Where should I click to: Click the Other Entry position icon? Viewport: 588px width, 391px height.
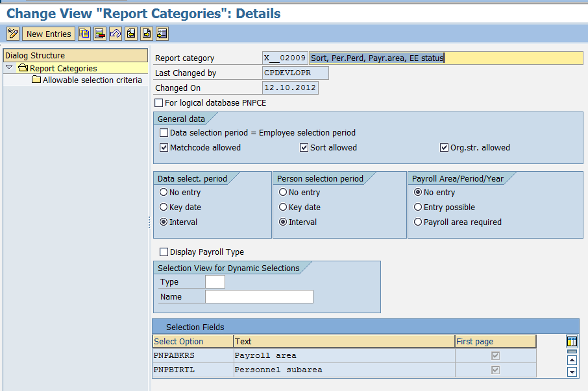[x=162, y=34]
